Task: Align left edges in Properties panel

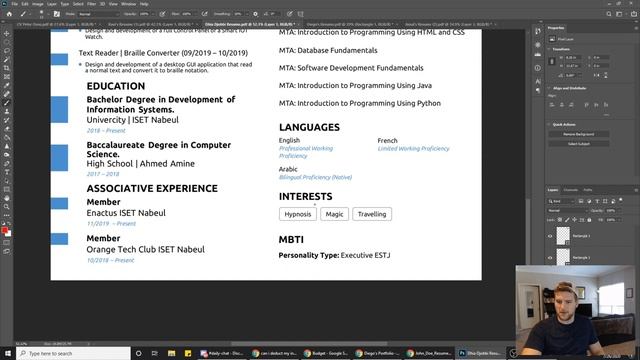Action: click(x=552, y=105)
